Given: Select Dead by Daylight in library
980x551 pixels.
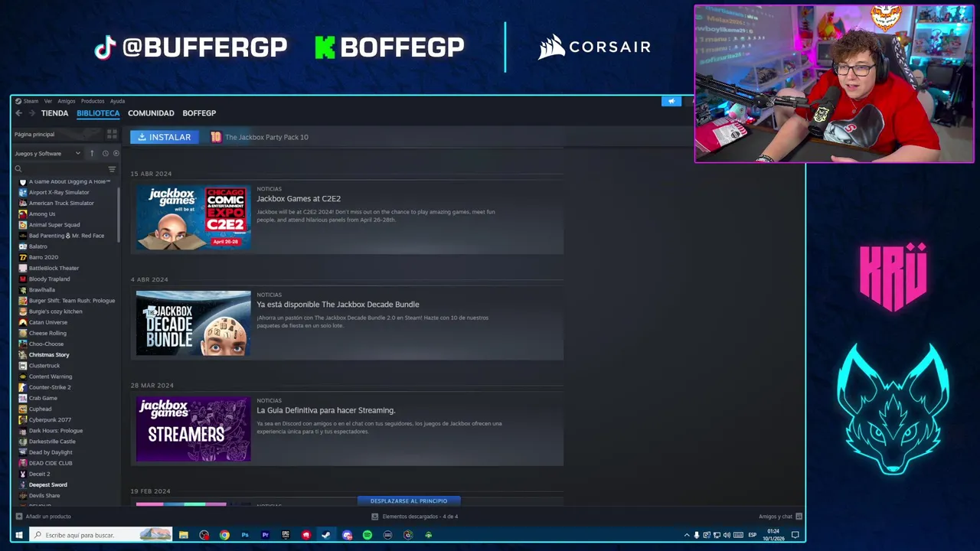Looking at the screenshot, I should 51,452.
